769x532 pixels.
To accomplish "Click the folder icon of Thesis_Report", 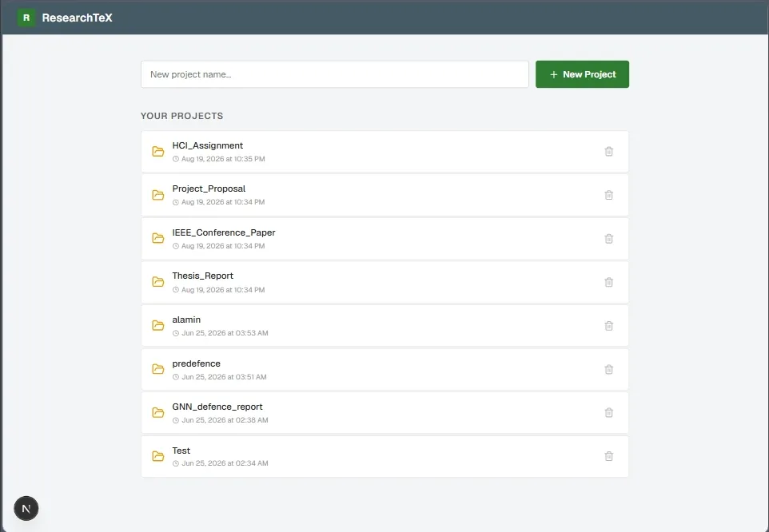I will coord(158,282).
